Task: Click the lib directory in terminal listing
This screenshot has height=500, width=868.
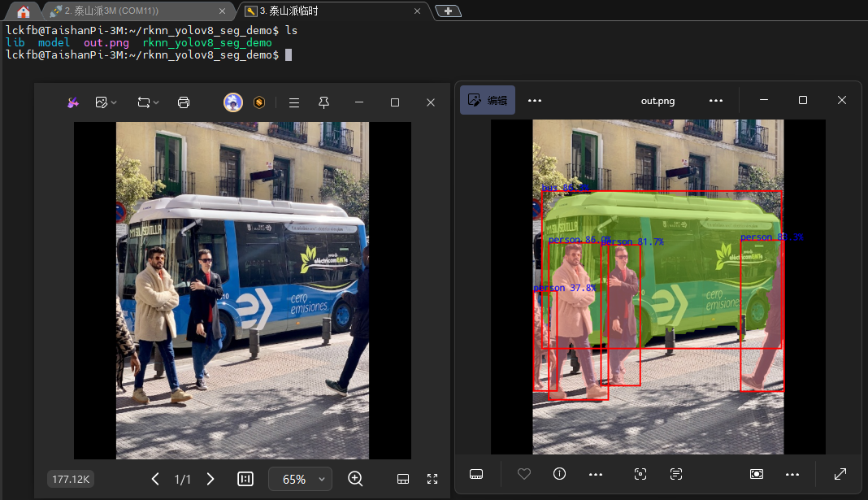Action: tap(15, 42)
